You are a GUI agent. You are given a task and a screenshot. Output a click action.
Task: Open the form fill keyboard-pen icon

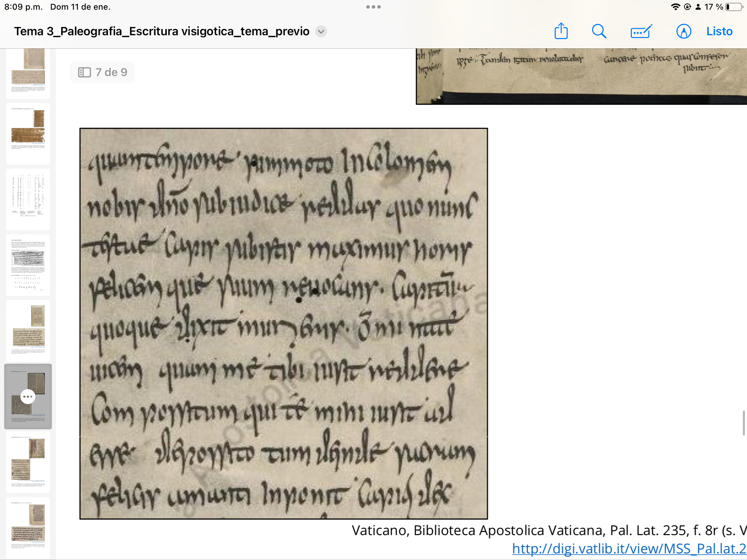[x=641, y=31]
